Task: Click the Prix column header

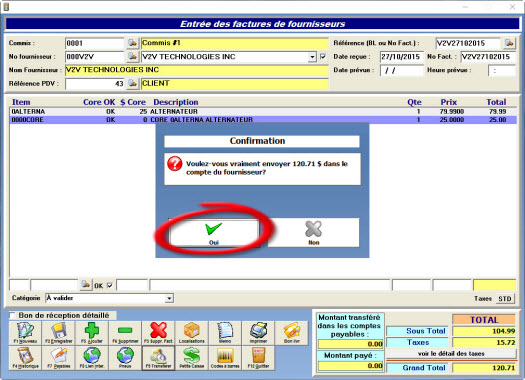Action: [x=449, y=102]
